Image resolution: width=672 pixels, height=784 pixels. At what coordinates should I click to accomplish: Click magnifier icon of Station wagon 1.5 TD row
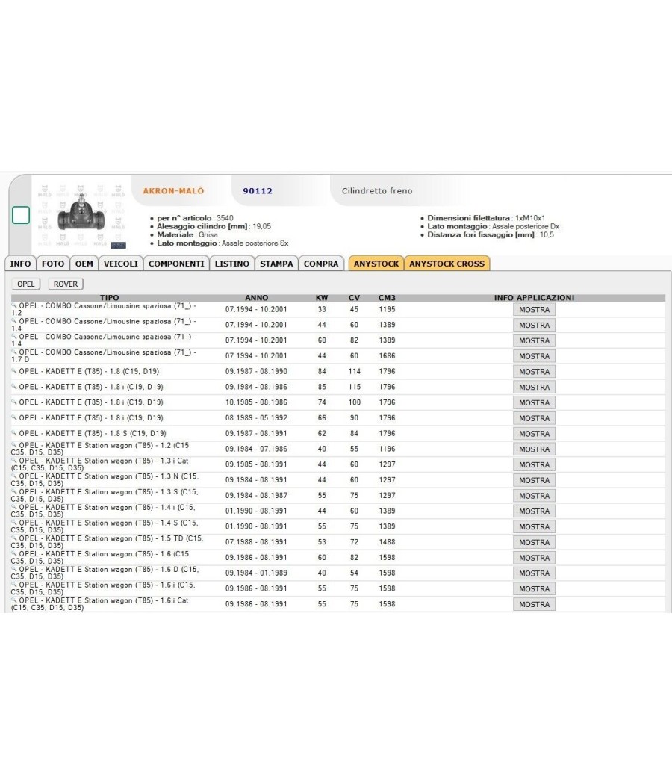tap(14, 538)
